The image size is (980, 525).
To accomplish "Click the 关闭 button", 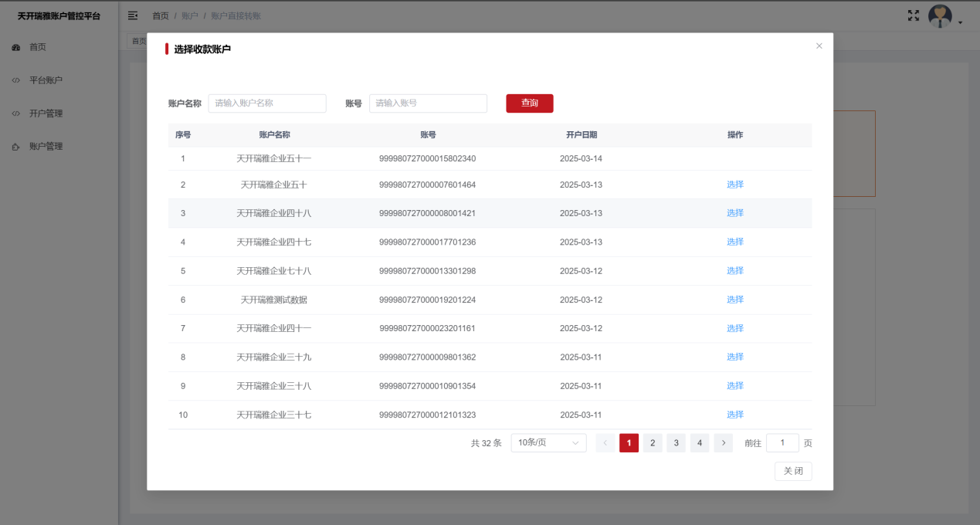I will pyautogui.click(x=792, y=471).
